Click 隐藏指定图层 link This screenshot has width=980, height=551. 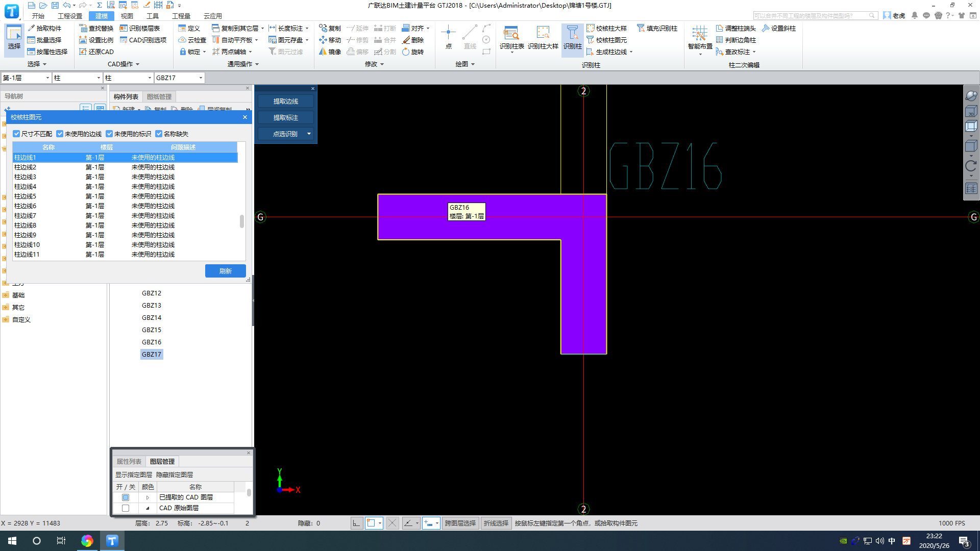click(x=175, y=474)
